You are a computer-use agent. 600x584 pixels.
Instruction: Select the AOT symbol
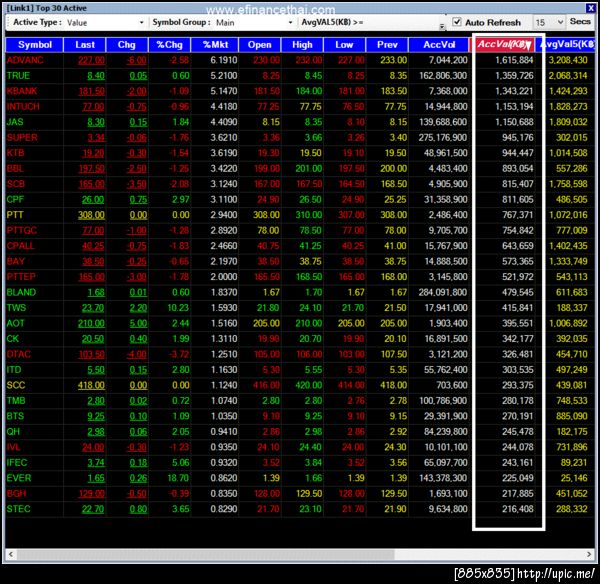pos(15,323)
